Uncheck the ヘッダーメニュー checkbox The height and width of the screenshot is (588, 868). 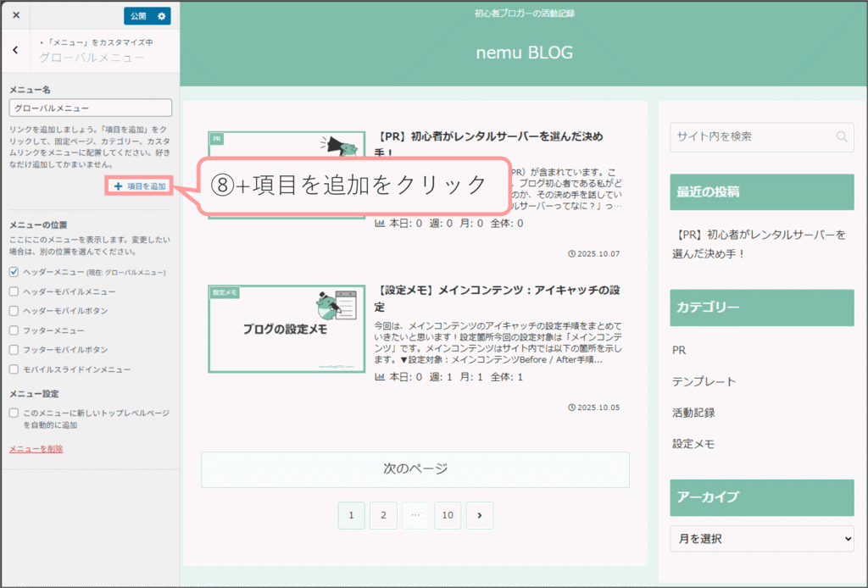(14, 272)
